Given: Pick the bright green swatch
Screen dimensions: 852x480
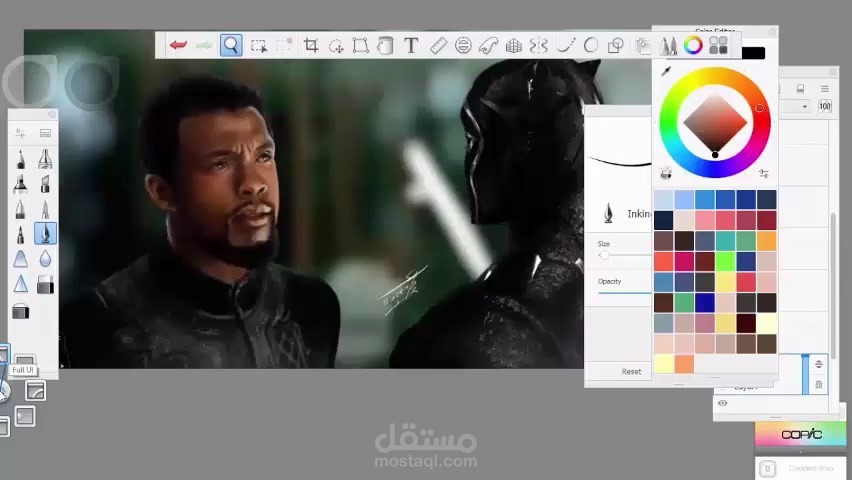Looking at the screenshot, I should (725, 261).
